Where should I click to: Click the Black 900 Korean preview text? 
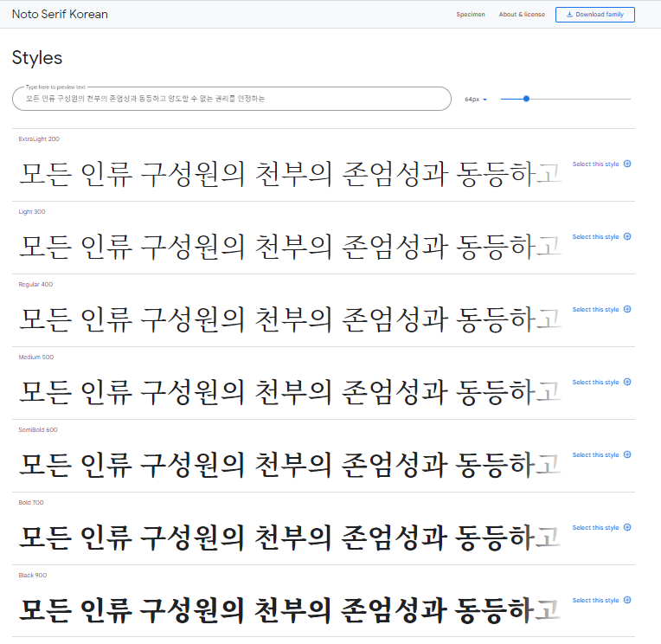290,610
